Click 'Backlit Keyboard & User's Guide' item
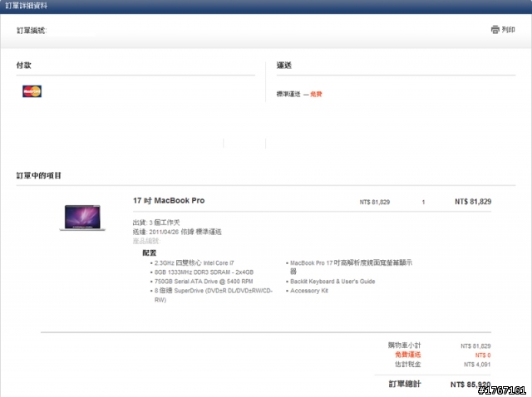532x397 pixels. 332,282
